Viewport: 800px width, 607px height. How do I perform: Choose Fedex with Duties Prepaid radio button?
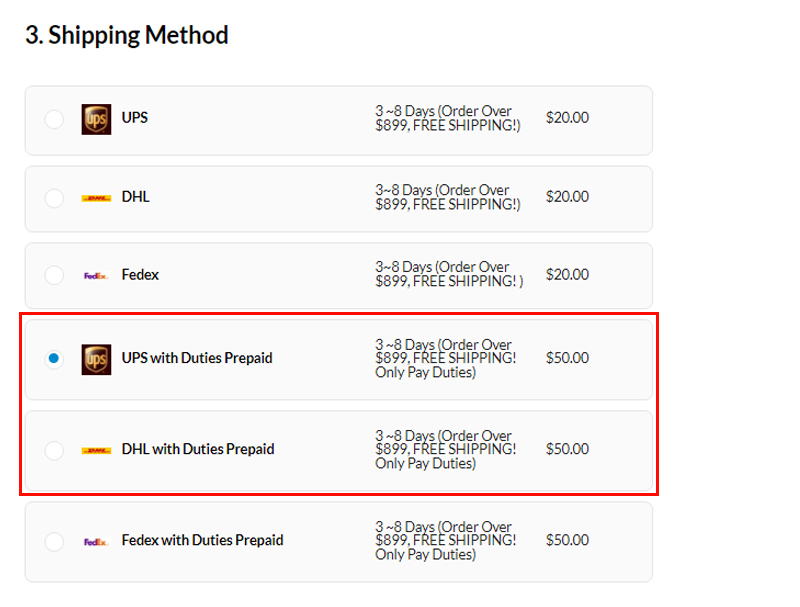coord(54,541)
